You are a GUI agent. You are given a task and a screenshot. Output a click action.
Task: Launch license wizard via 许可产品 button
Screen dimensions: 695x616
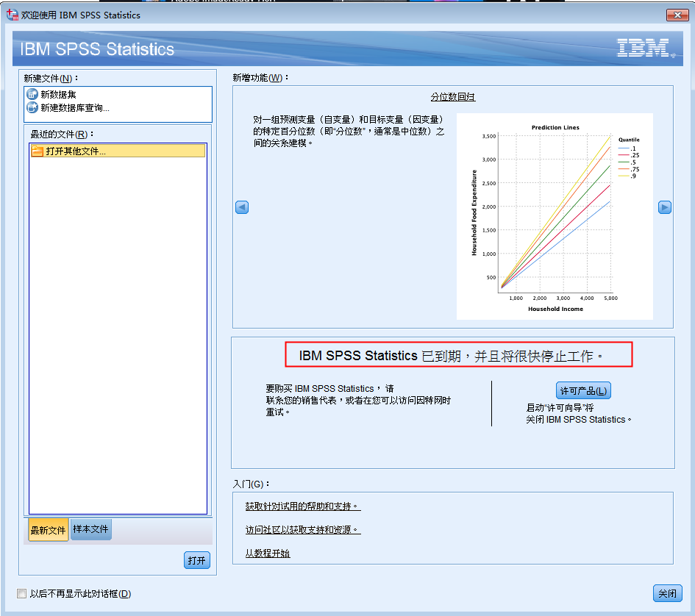tap(583, 390)
